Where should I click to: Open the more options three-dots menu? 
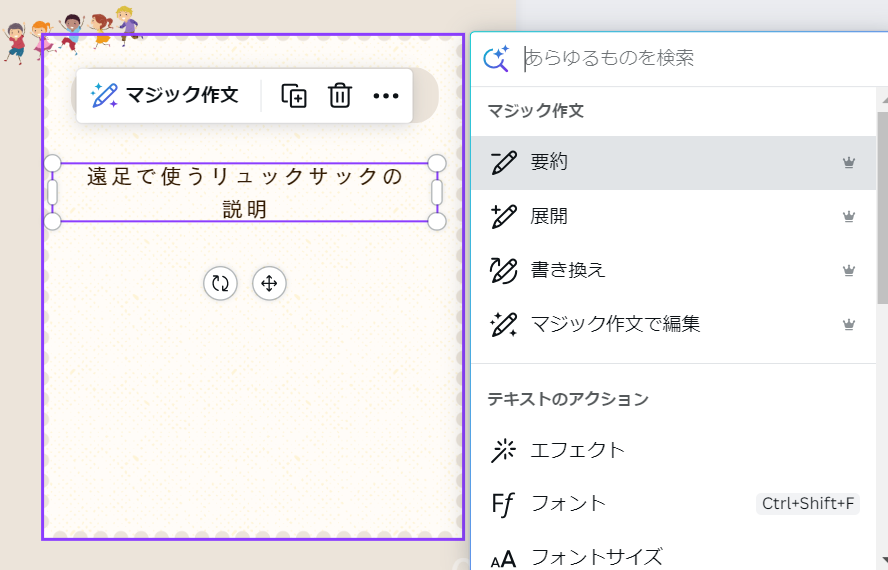386,96
